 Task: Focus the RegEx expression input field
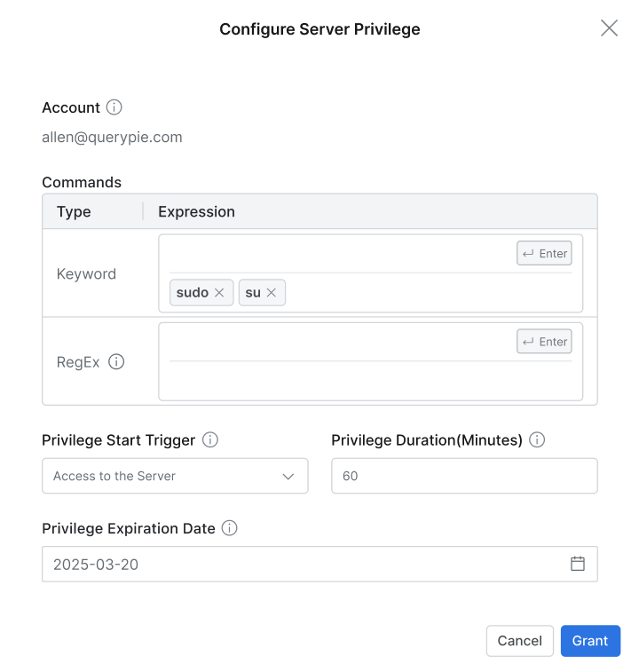tap(337, 342)
